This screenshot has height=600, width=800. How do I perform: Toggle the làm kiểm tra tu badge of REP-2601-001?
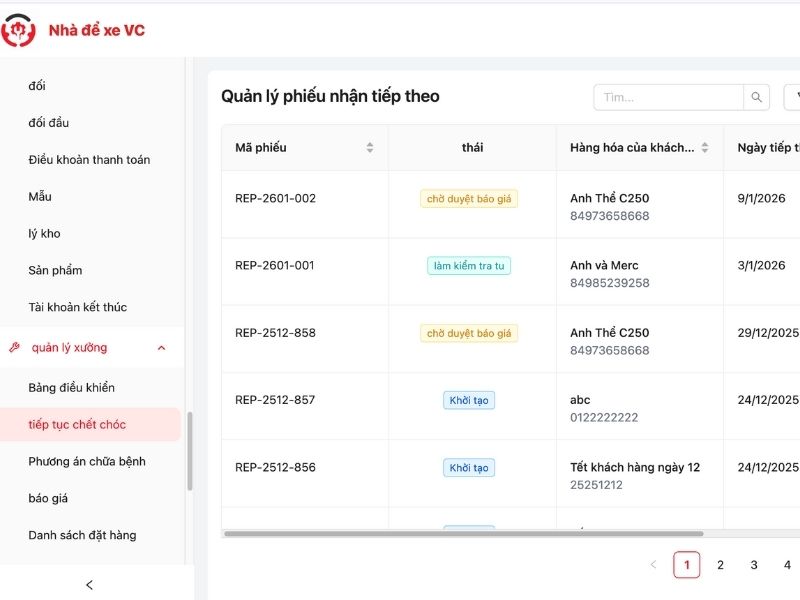467,266
